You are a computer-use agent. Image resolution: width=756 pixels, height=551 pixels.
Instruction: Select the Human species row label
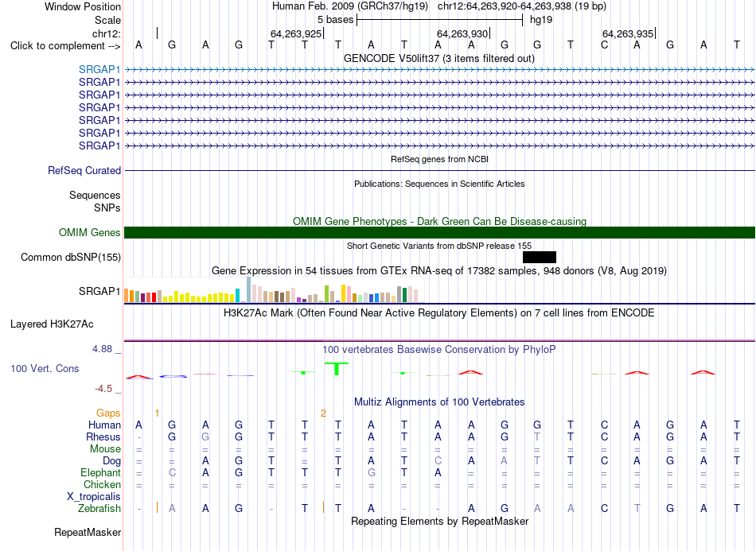click(x=104, y=425)
